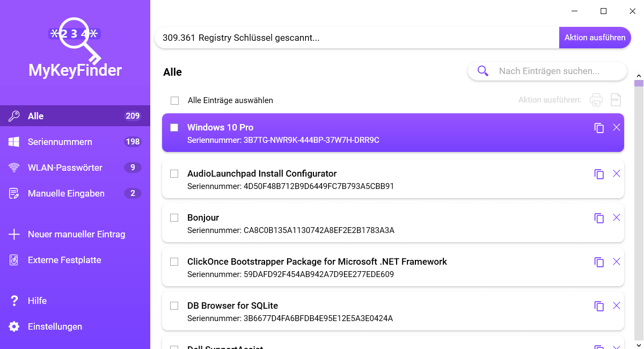The height and width of the screenshot is (349, 644).
Task: Export entries using the PDF icon
Action: point(616,100)
